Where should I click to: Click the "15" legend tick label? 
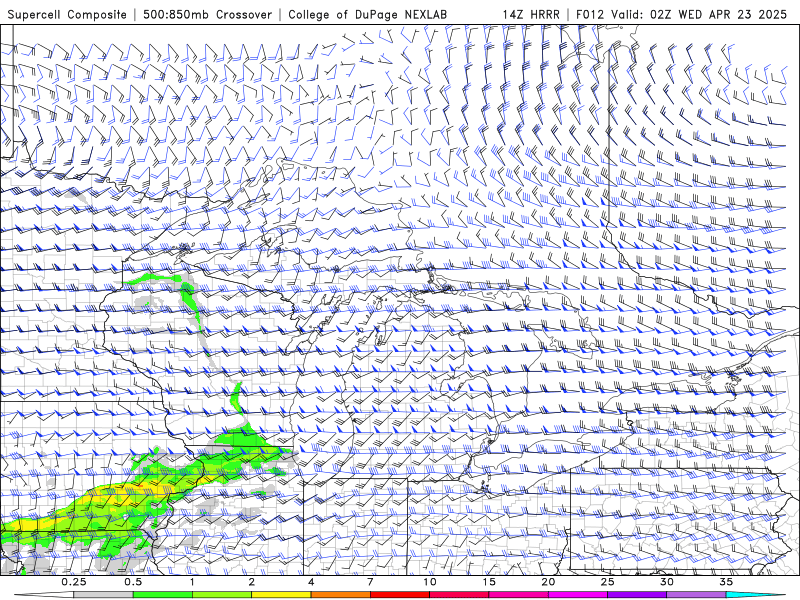[489, 582]
